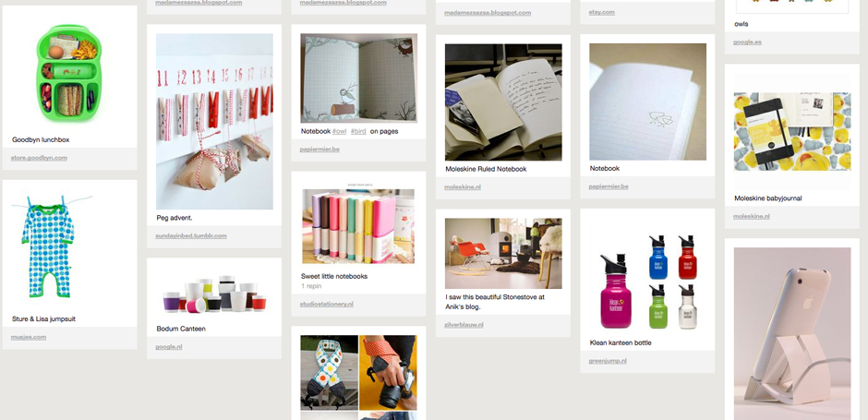Click the zilverblauw.nl source link

pos(464,325)
